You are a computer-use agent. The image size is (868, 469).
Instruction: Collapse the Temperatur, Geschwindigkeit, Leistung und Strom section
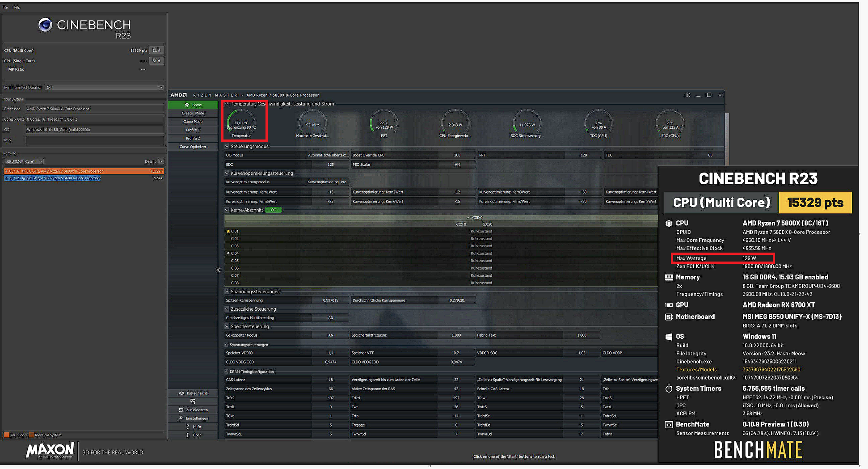pos(227,104)
